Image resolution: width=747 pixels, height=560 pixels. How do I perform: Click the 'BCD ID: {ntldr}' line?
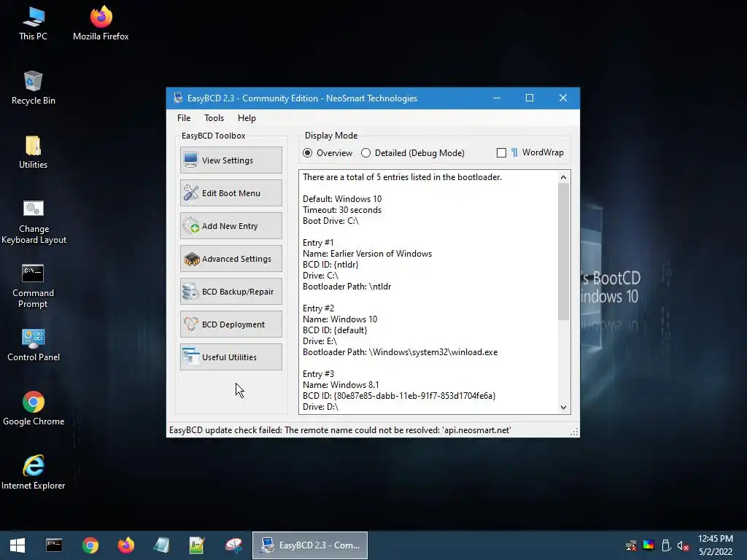click(330, 265)
